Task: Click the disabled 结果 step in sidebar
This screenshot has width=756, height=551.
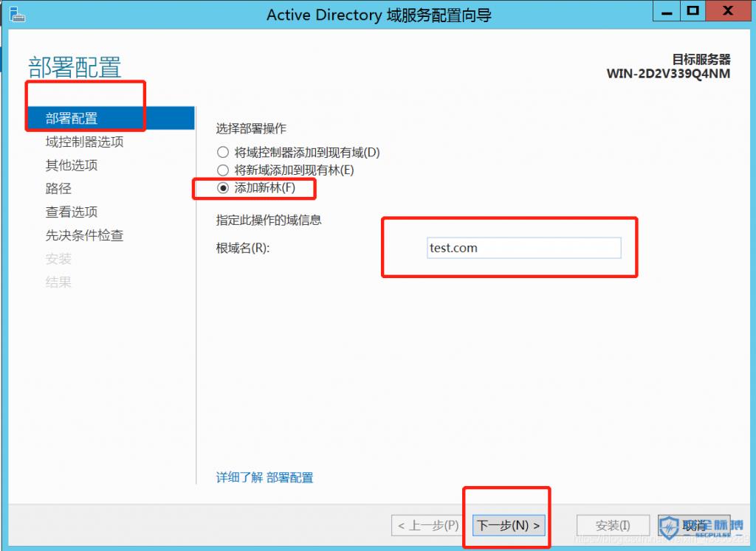Action: [x=58, y=282]
